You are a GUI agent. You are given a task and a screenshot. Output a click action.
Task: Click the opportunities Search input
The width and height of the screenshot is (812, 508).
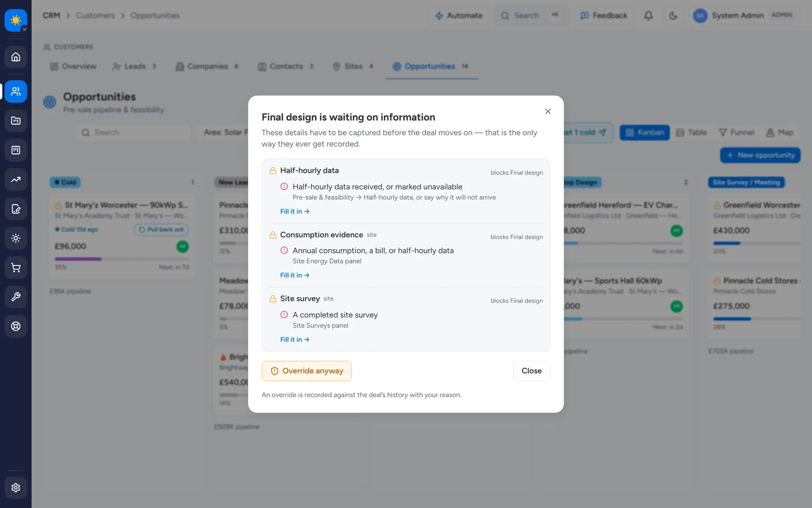point(133,132)
